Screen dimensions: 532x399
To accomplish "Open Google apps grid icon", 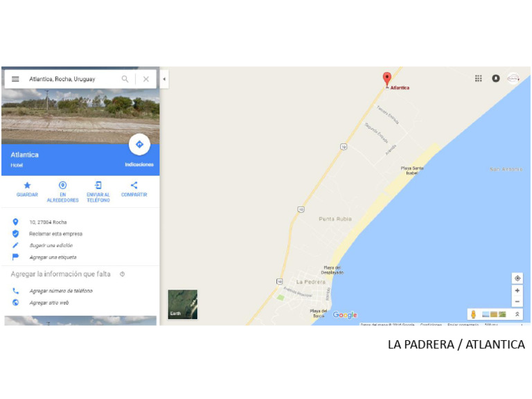I will 479,78.
